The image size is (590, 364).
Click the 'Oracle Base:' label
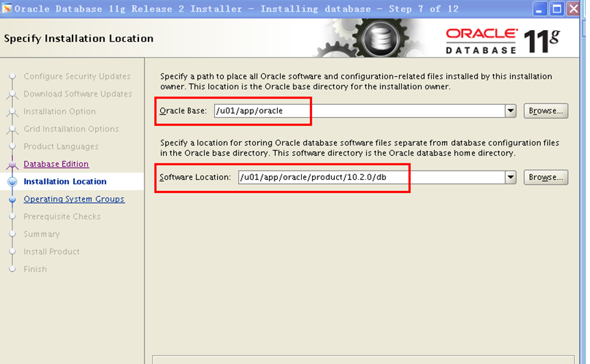tap(183, 111)
